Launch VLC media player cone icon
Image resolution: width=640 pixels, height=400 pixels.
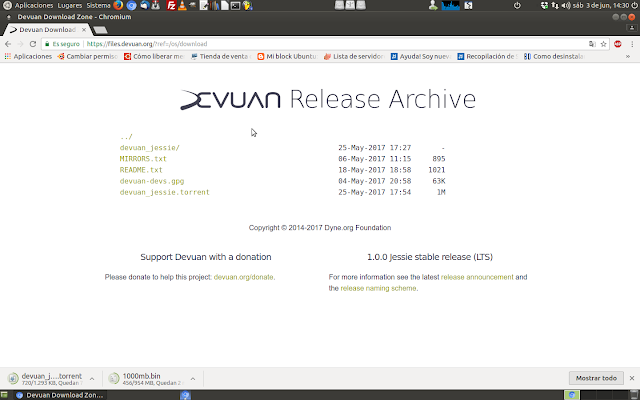coord(182,5)
